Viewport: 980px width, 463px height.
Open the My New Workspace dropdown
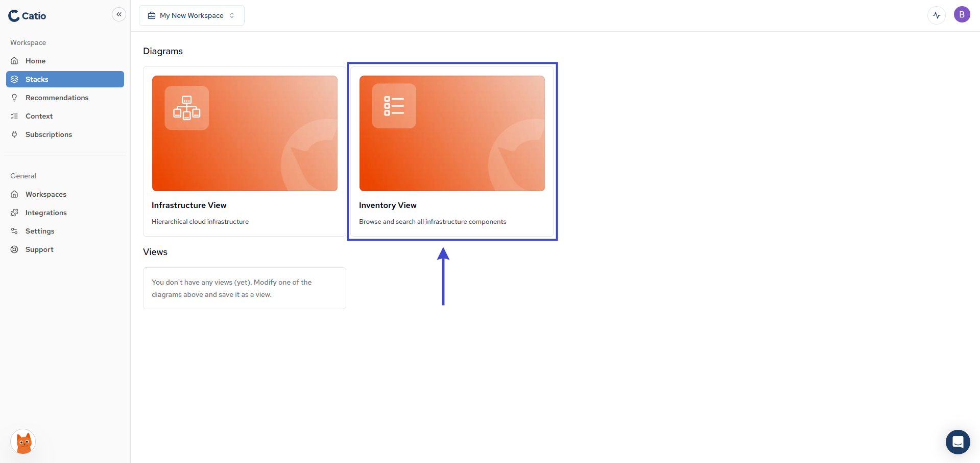tap(192, 15)
